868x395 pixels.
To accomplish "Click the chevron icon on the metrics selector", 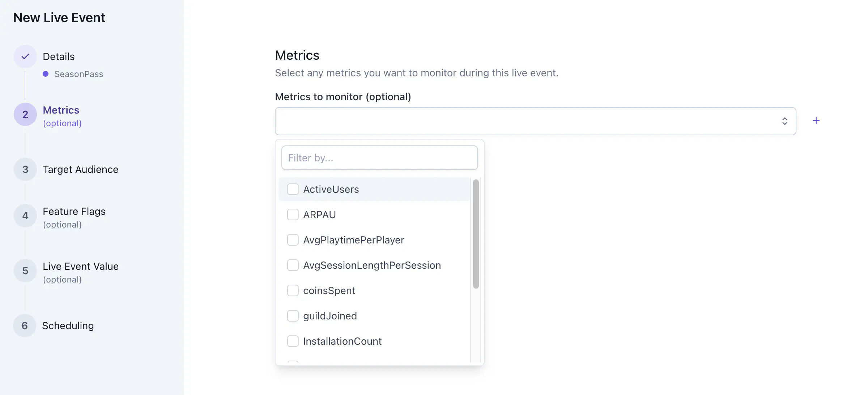I will tap(785, 121).
